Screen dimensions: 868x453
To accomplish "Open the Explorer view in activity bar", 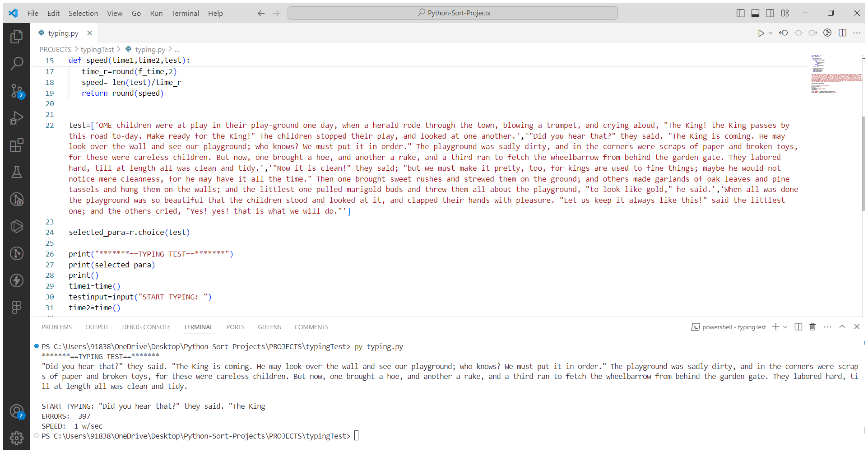I will click(x=17, y=37).
